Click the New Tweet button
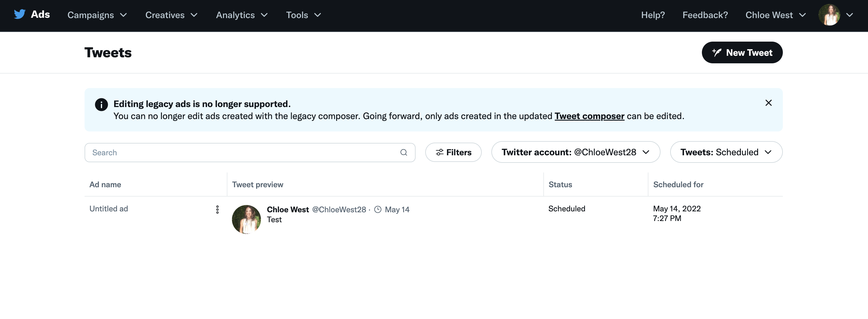The width and height of the screenshot is (868, 319). coord(742,52)
